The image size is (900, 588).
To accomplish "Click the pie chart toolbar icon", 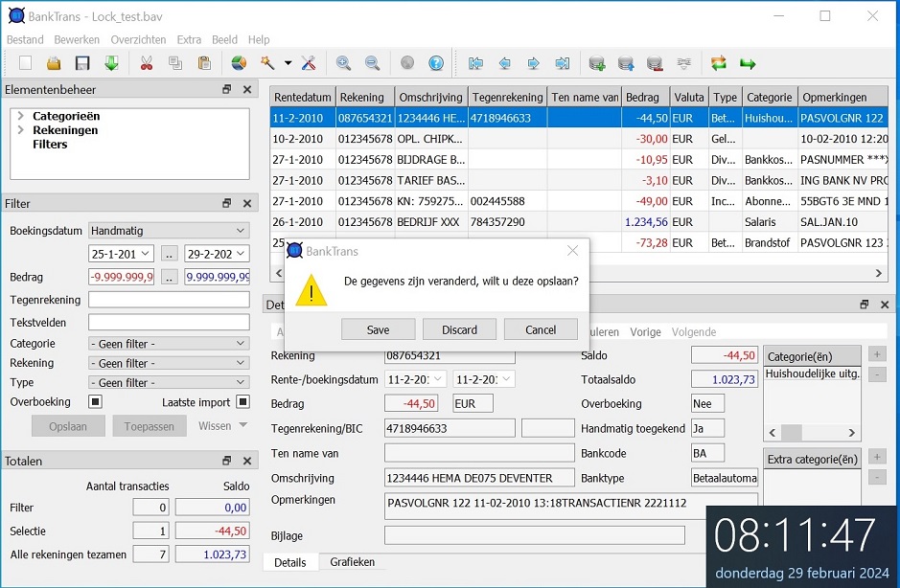I will (x=239, y=63).
